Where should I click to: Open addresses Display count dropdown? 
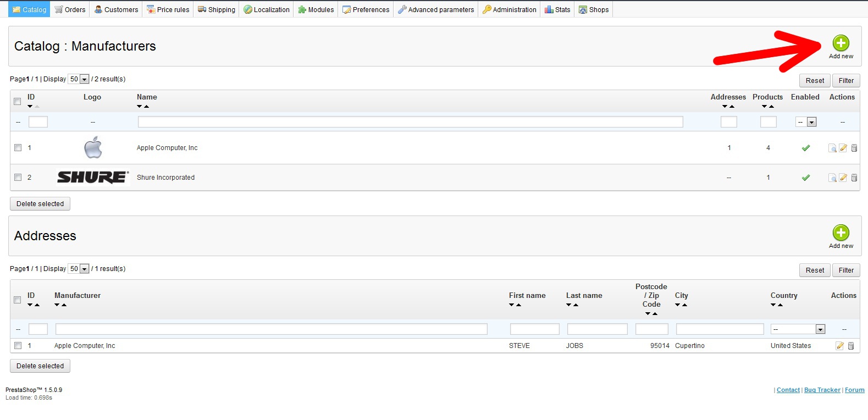(78, 269)
